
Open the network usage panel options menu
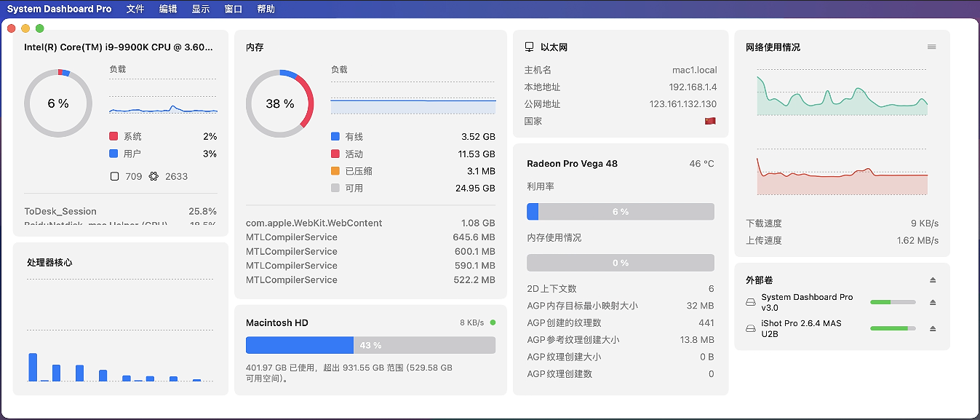pyautogui.click(x=932, y=47)
